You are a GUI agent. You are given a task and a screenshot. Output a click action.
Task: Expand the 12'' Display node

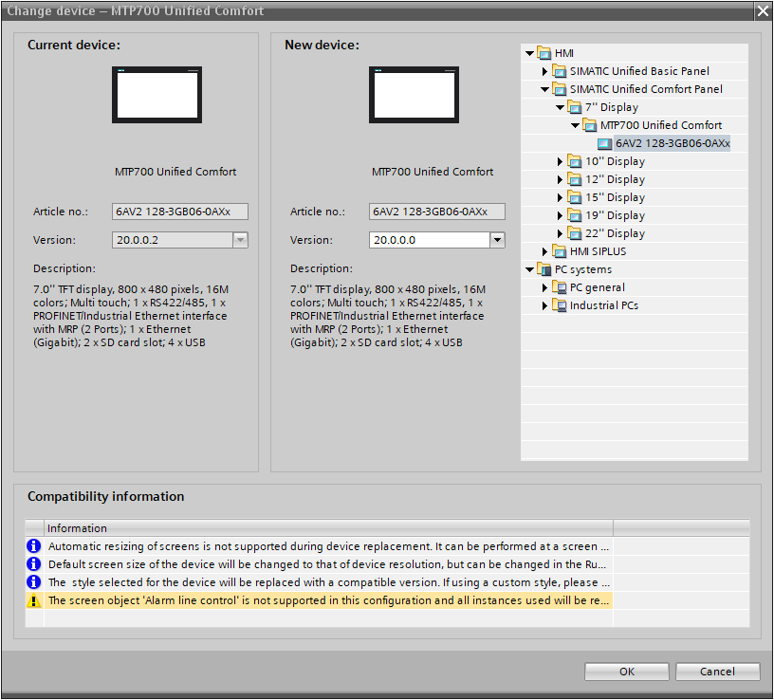[x=561, y=179]
